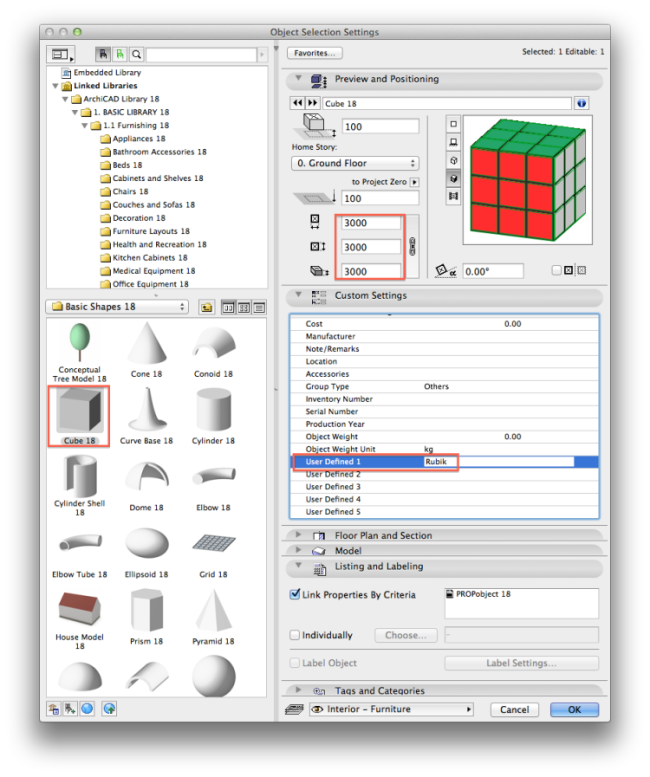Click the dark chair library filter icon
650x777 pixels.
103,54
